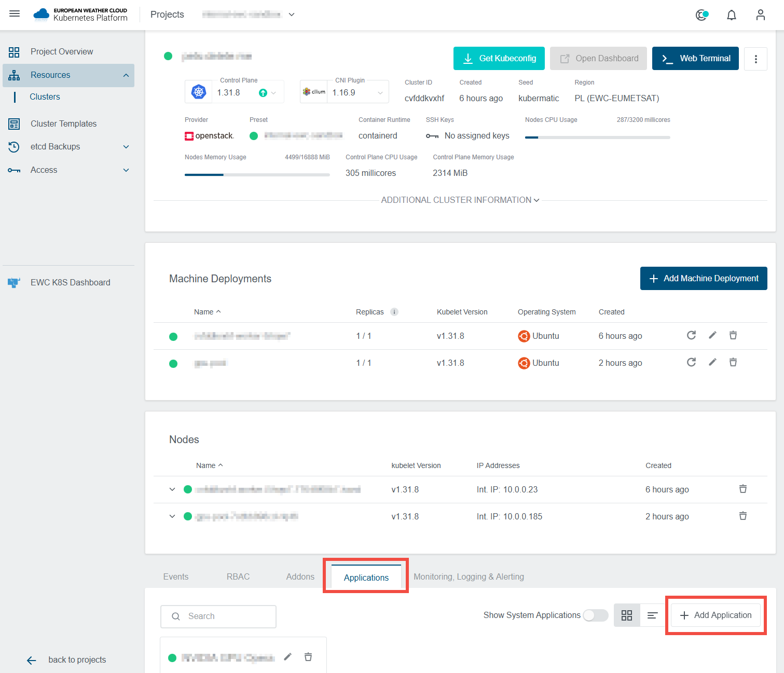784x673 pixels.
Task: Open the project selector dropdown
Action: tap(248, 15)
